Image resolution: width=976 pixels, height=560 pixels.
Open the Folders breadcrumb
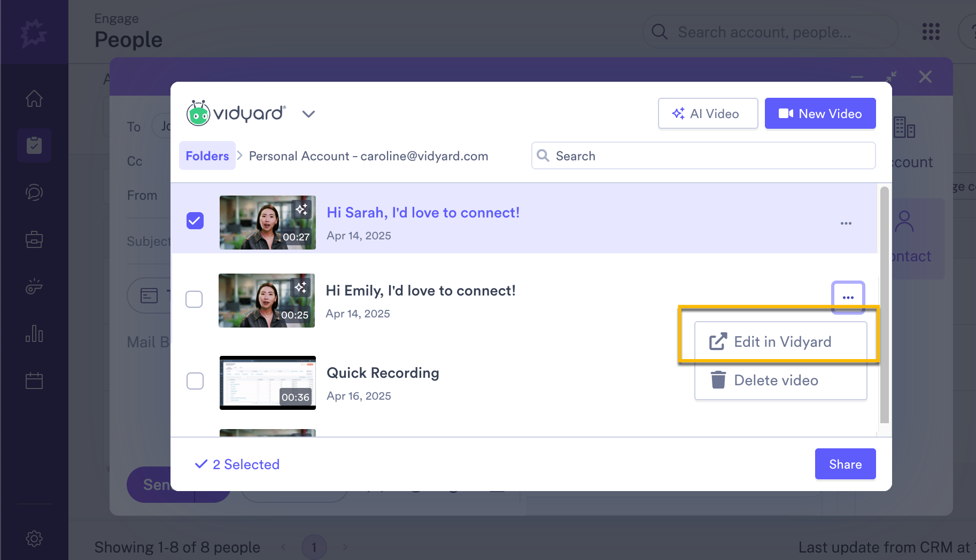coord(207,155)
